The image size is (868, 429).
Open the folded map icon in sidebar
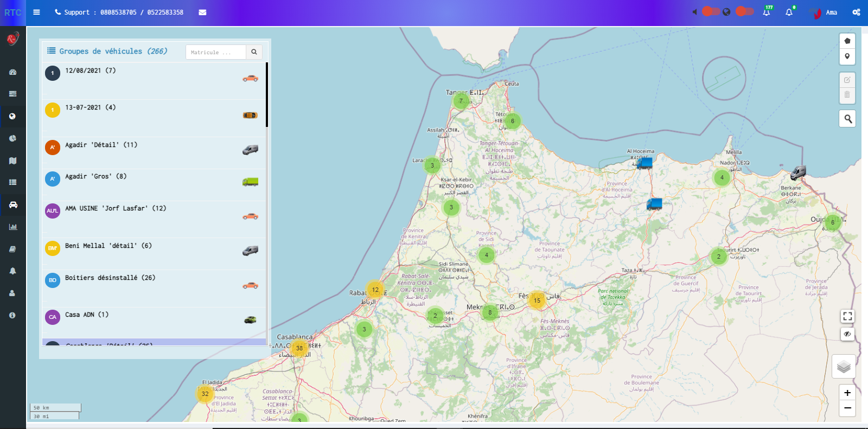click(x=12, y=161)
